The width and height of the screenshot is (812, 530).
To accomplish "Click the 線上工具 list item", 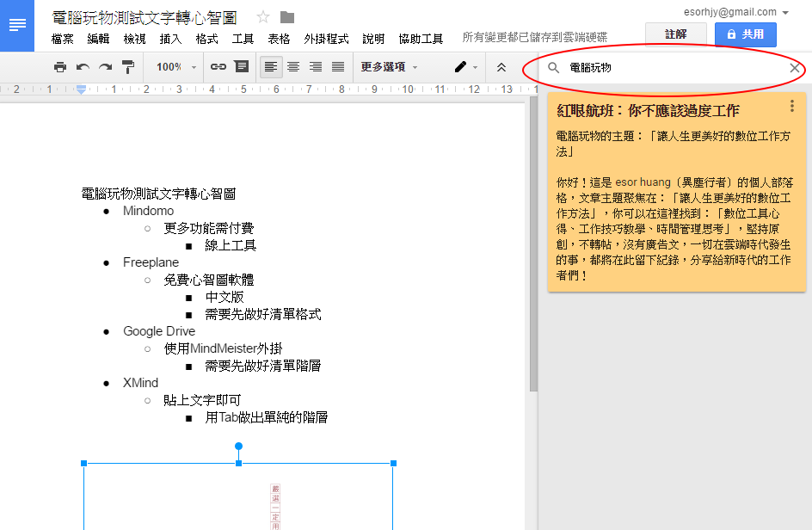I will point(231,245).
